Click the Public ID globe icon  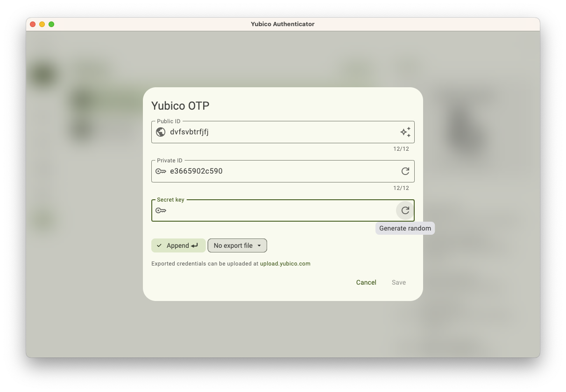(x=161, y=132)
